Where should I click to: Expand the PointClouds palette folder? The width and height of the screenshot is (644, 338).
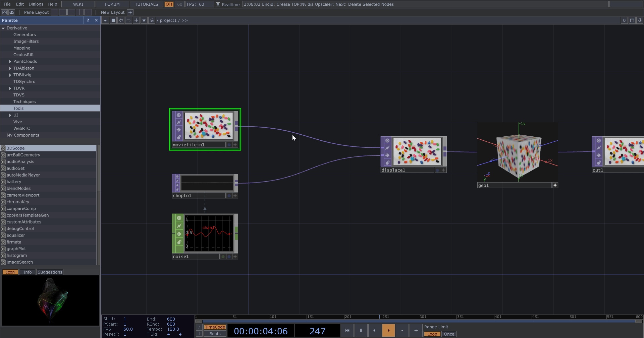(10, 62)
